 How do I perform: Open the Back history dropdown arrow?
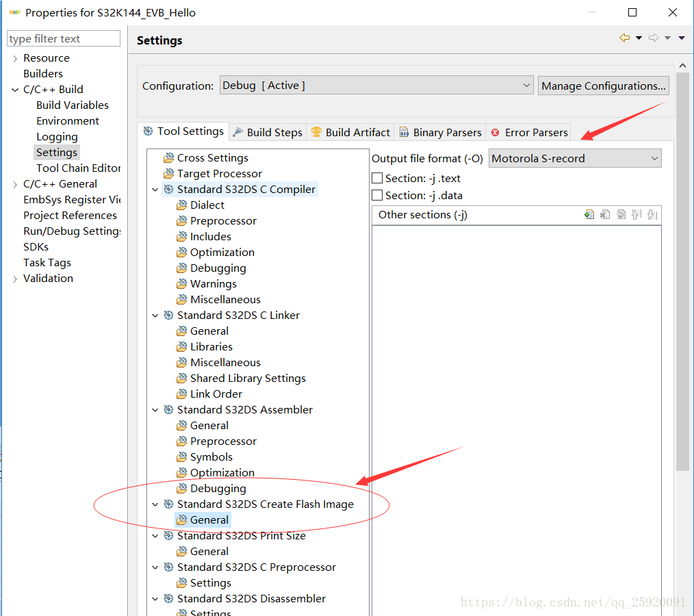pyautogui.click(x=639, y=38)
